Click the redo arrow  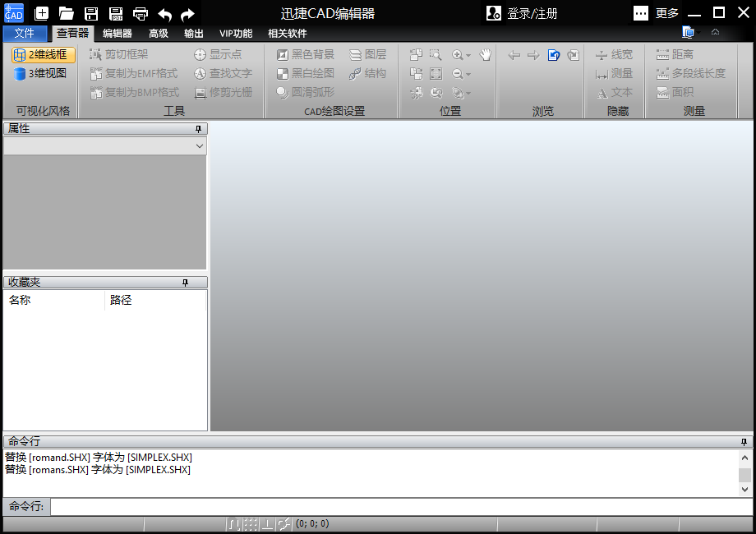coord(187,15)
